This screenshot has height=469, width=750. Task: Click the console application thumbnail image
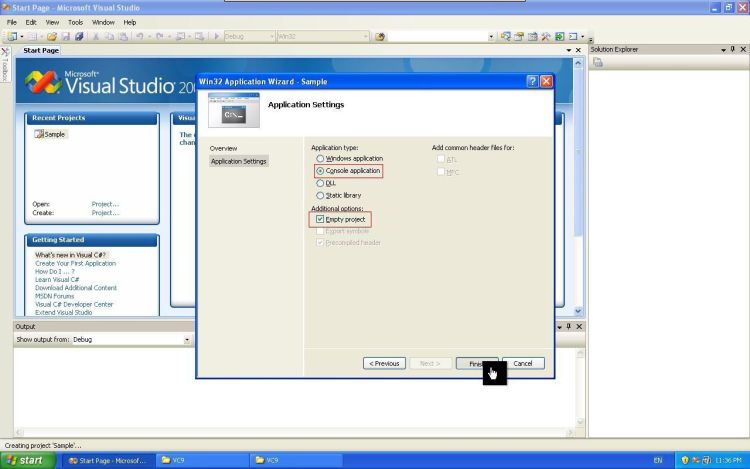[x=234, y=110]
